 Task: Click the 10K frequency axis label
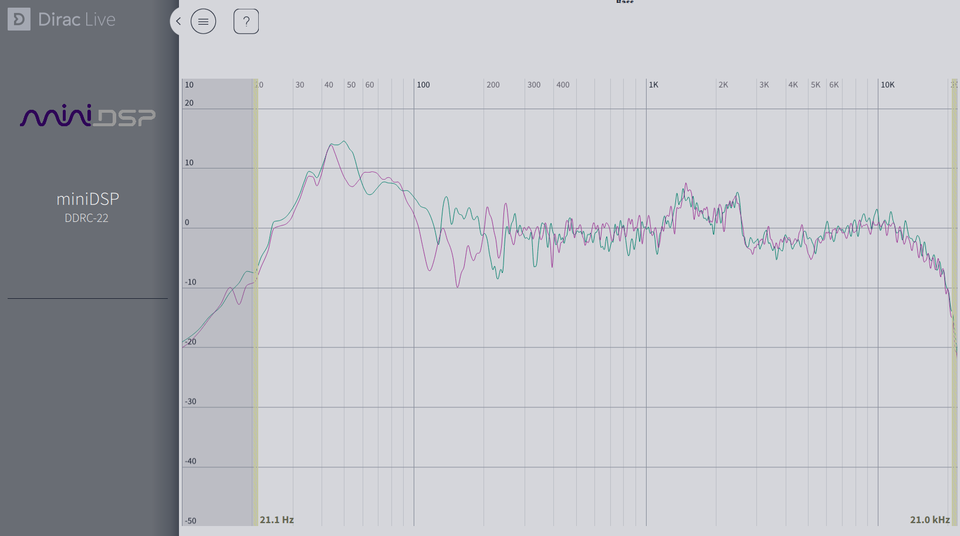(x=887, y=85)
